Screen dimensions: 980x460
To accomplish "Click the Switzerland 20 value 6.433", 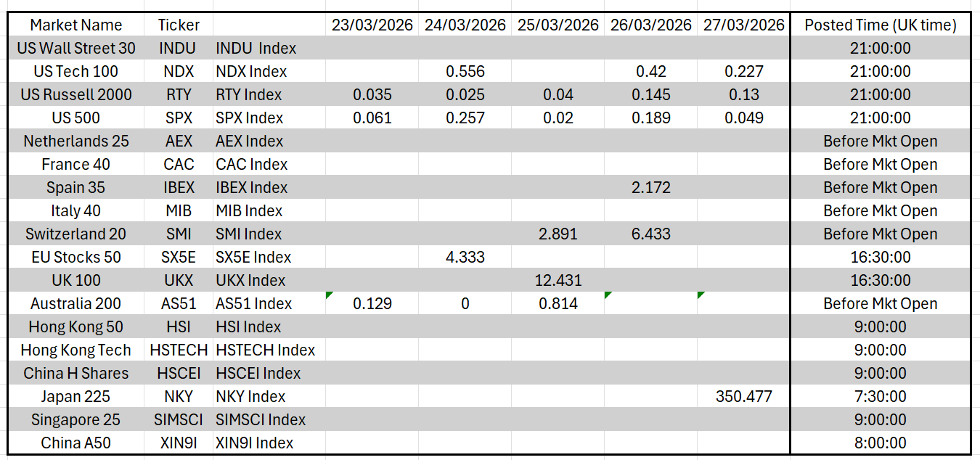I will point(650,234).
